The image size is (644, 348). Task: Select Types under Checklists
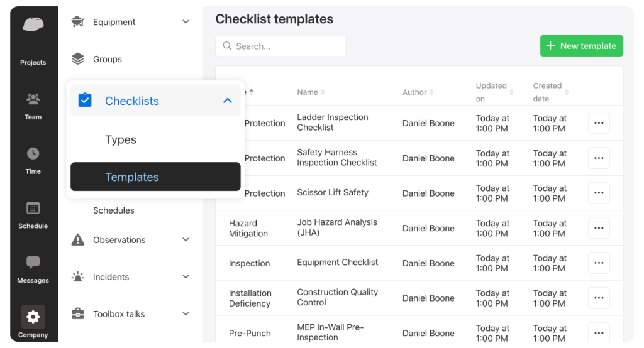coord(121,140)
